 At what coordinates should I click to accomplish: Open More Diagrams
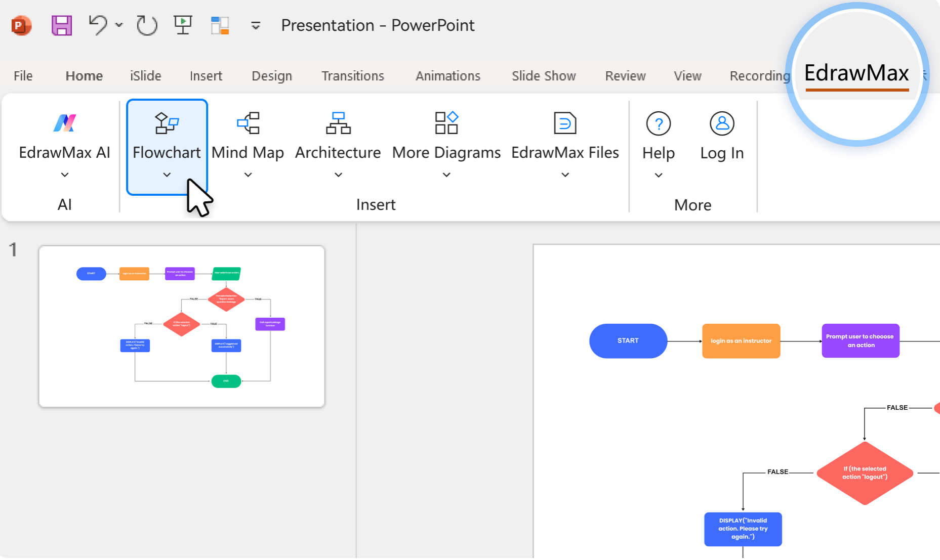(446, 137)
